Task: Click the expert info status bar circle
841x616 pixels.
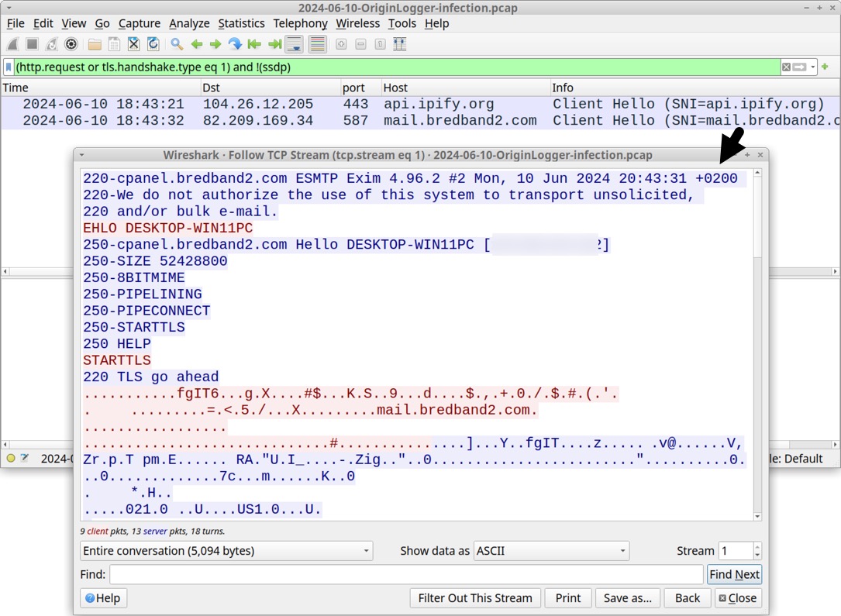Action: coord(11,459)
